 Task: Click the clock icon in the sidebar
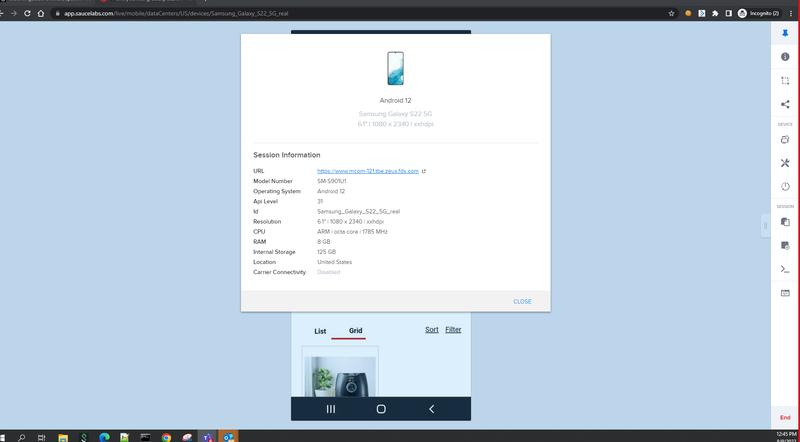785,186
